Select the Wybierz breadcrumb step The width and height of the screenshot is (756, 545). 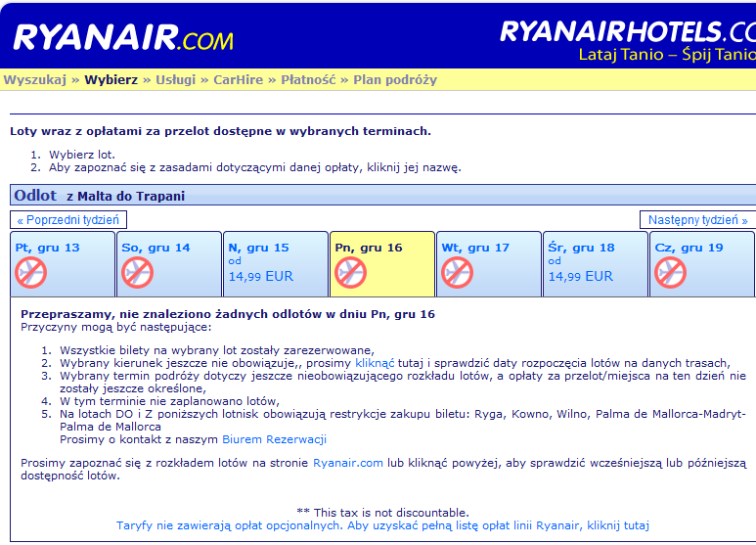point(111,79)
